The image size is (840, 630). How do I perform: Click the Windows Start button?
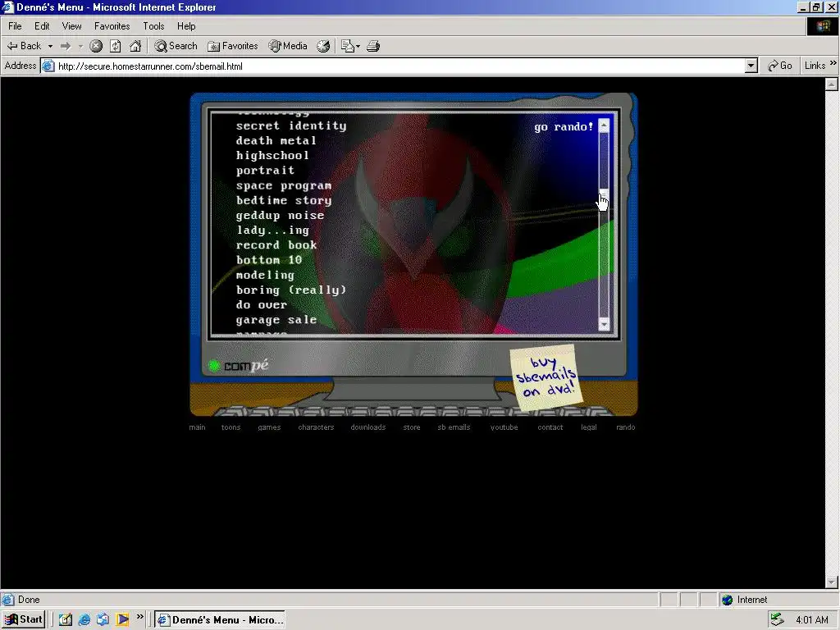click(24, 619)
